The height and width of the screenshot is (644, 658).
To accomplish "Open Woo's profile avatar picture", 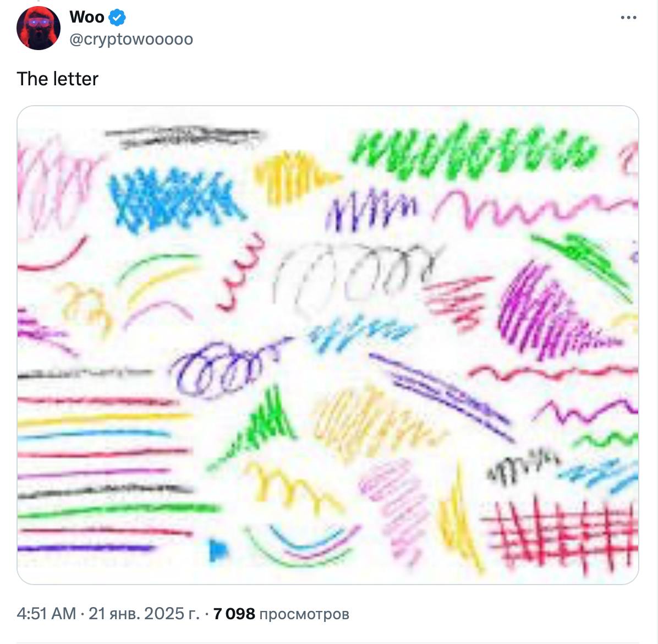I will [38, 28].
